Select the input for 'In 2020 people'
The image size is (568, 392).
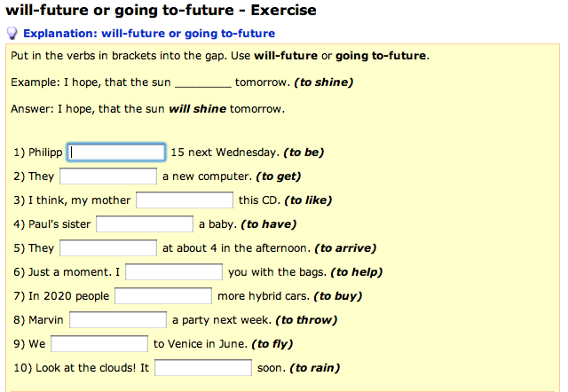point(163,296)
